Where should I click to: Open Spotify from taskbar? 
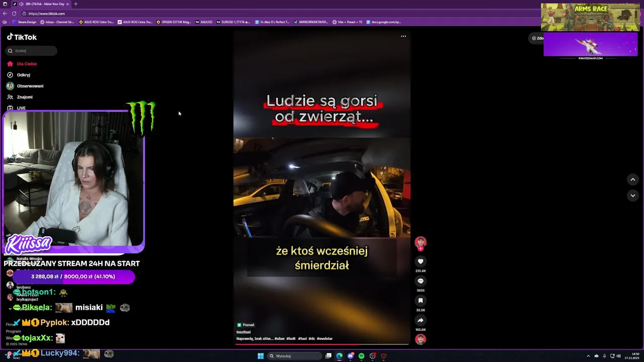point(361,356)
